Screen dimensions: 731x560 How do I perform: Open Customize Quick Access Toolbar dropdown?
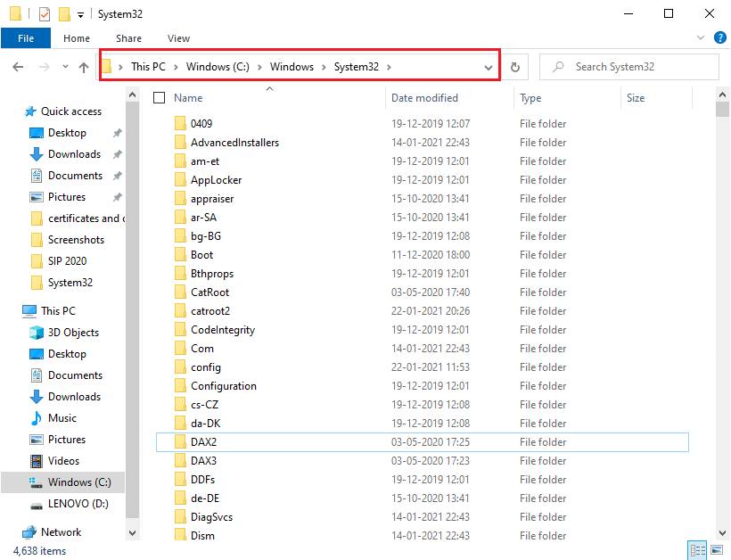(x=80, y=15)
